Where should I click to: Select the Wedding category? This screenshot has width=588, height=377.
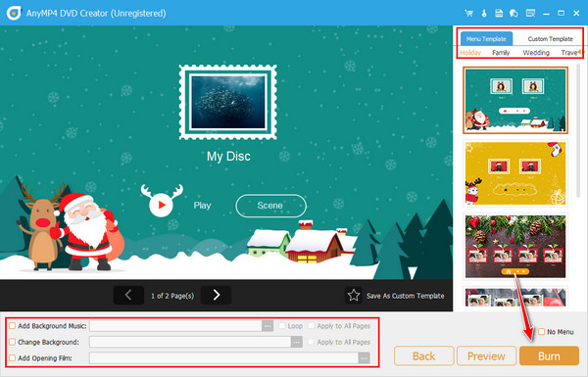point(536,53)
